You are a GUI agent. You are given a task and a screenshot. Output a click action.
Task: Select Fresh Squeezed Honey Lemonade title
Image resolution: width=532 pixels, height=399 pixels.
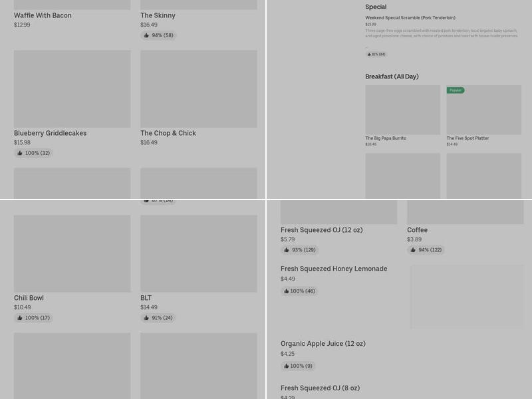click(x=334, y=269)
